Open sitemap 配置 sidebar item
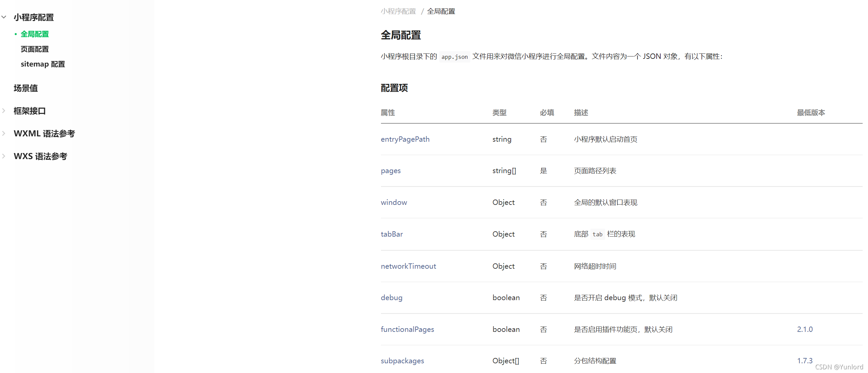This screenshot has width=868, height=373. 43,64
